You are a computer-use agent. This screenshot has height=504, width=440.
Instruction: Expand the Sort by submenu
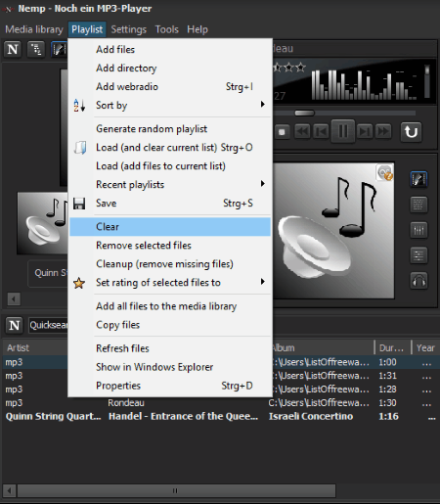pos(263,105)
